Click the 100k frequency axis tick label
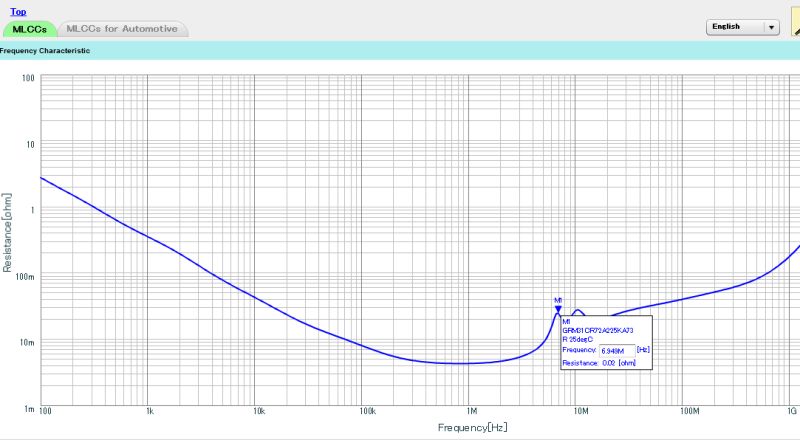 pyautogui.click(x=368, y=411)
